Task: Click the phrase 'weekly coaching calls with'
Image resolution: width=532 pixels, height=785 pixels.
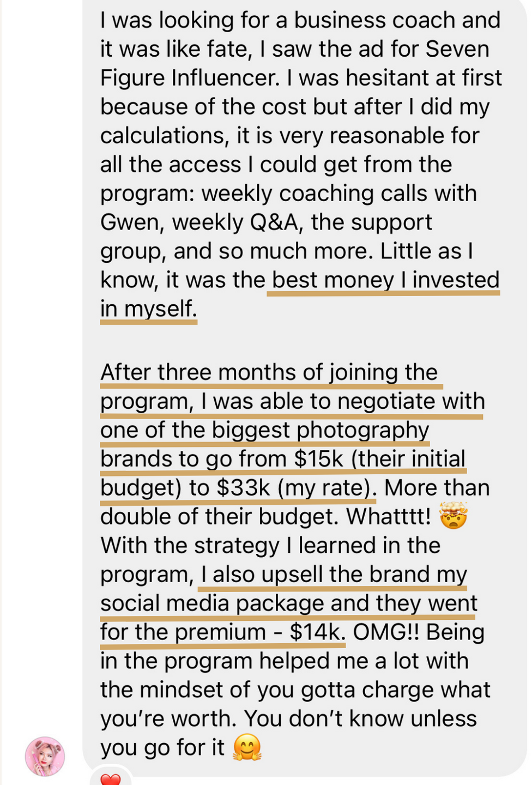Action: point(339,194)
